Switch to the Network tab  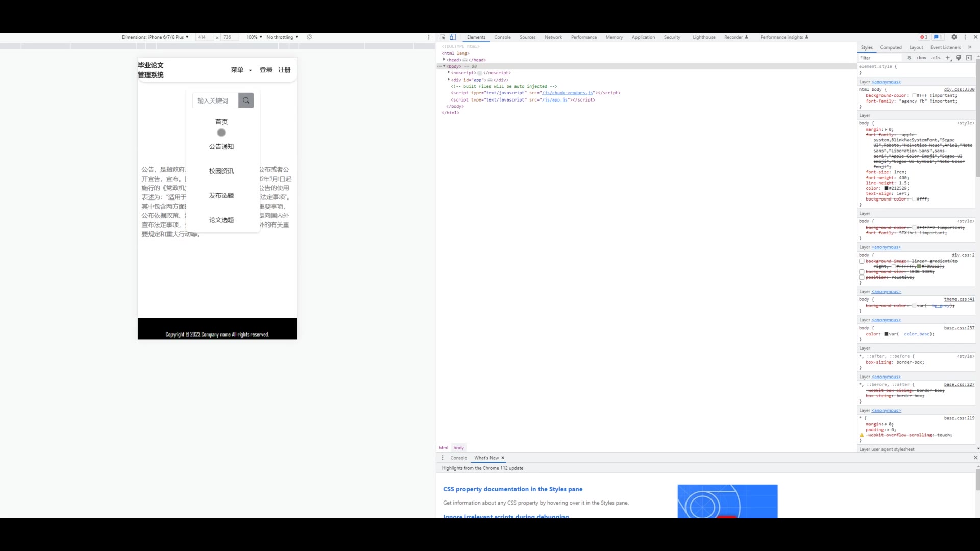553,37
